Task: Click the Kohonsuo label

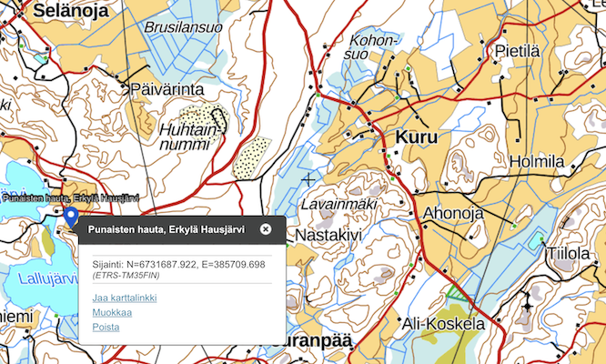Action: [369, 47]
